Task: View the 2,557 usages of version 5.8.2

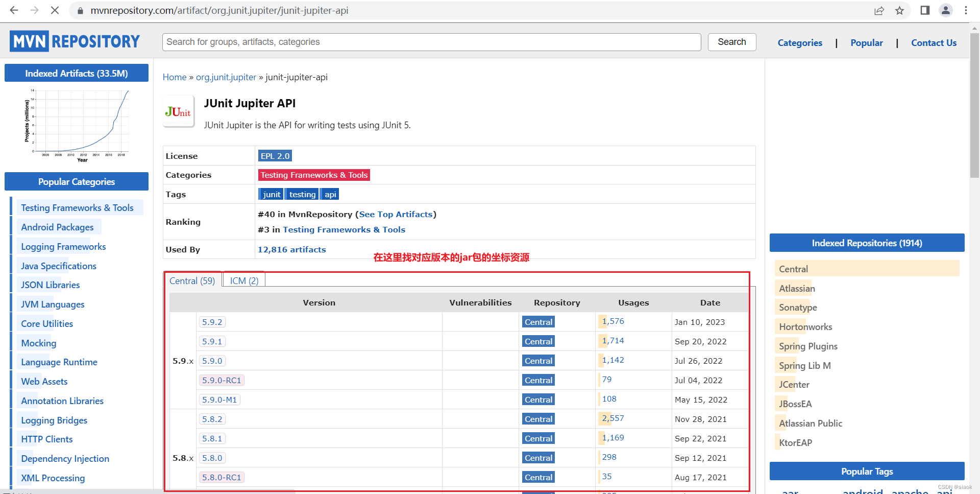Action: coord(613,418)
